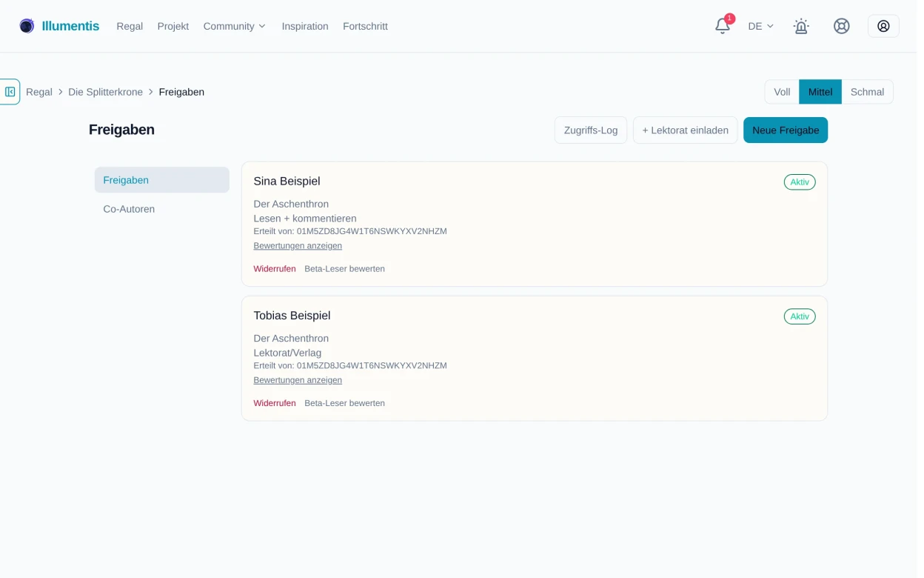
Task: Click the Illumentis logo icon
Action: 27,26
